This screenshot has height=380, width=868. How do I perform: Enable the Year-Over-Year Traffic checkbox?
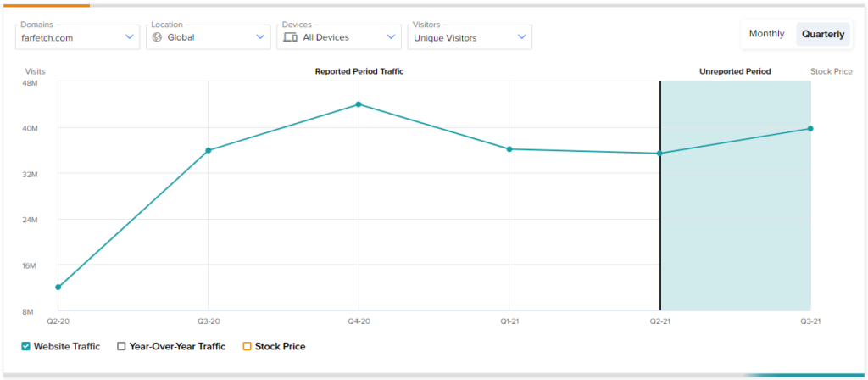click(x=121, y=347)
